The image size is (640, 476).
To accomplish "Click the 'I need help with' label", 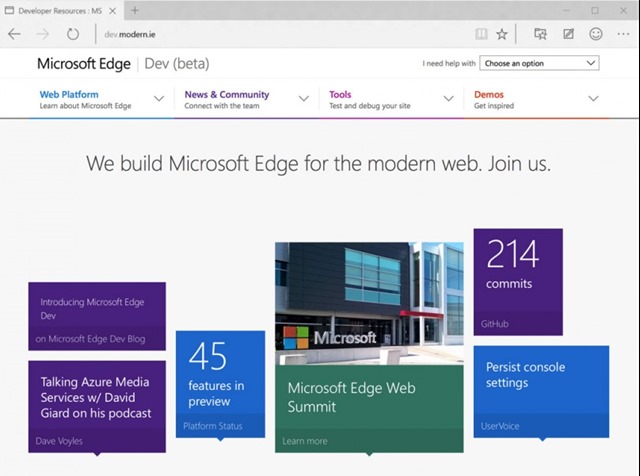I will click(x=449, y=63).
